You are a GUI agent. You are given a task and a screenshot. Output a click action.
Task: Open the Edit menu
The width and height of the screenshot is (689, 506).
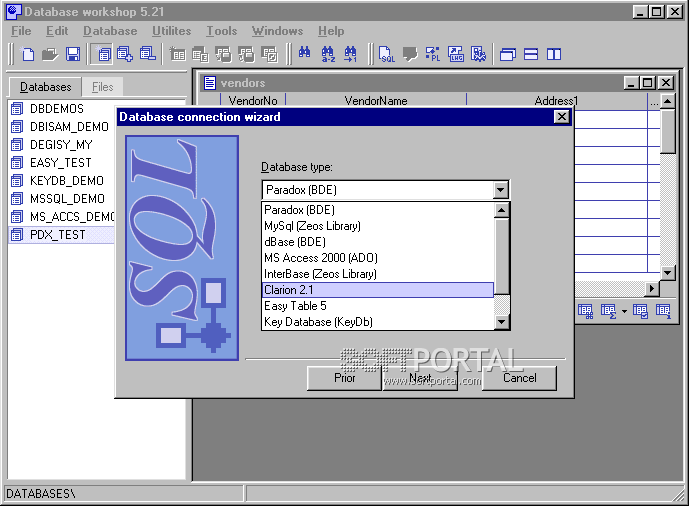pyautogui.click(x=57, y=31)
